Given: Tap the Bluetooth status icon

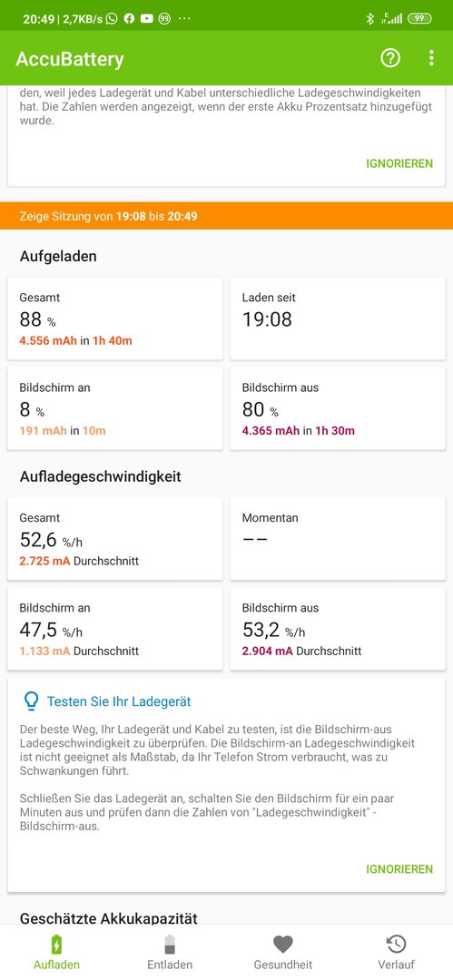Looking at the screenshot, I should [369, 19].
